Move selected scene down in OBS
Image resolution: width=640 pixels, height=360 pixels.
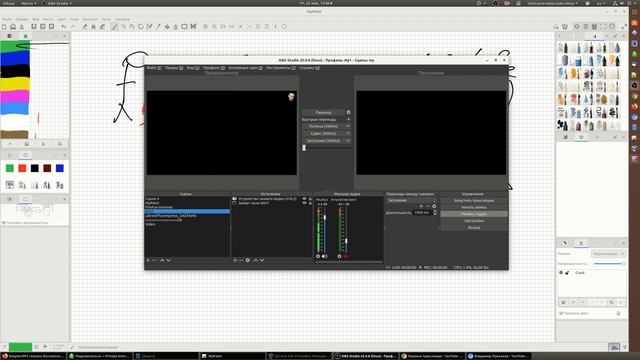point(169,260)
